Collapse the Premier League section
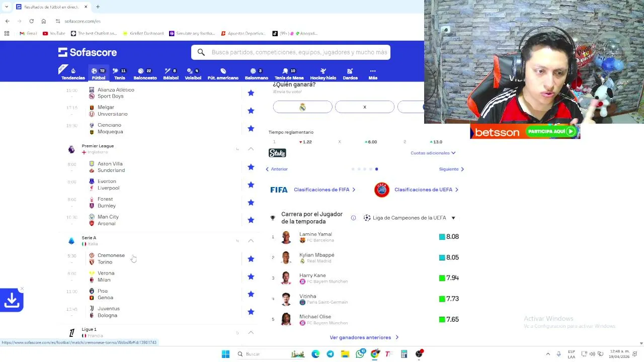 click(251, 149)
